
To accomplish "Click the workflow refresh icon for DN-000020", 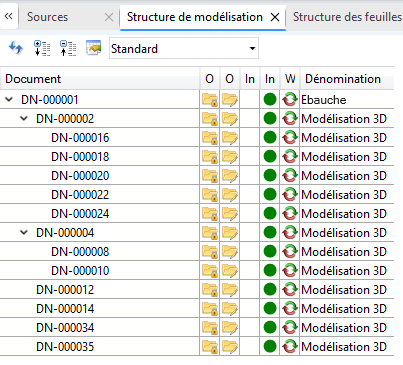I will tap(290, 175).
